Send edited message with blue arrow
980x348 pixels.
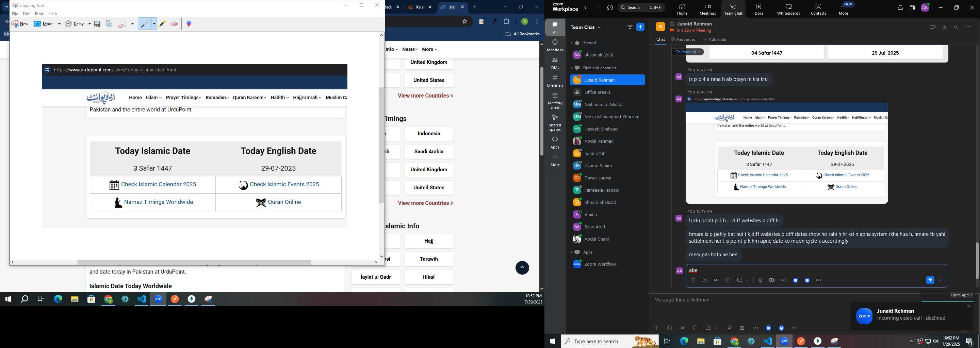tap(930, 280)
